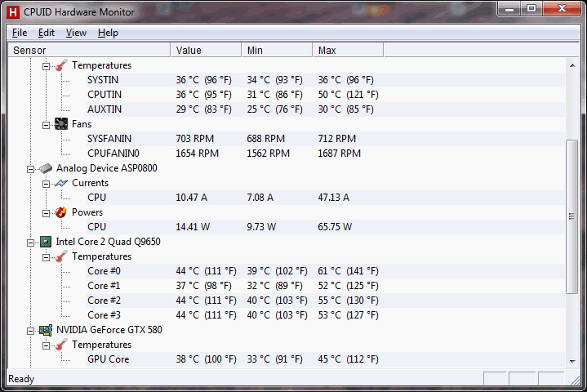Click the Intel Core 2 Quad Q9650 label
This screenshot has height=392, width=587.
pyautogui.click(x=109, y=242)
